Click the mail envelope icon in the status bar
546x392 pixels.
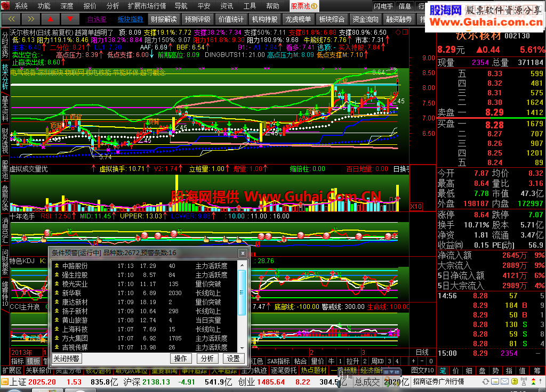(504, 381)
